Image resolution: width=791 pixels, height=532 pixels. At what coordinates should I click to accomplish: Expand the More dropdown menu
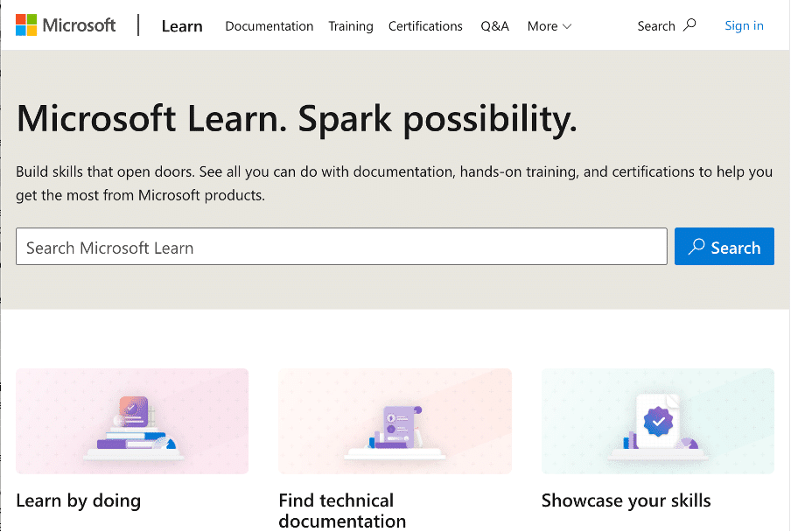click(x=549, y=26)
